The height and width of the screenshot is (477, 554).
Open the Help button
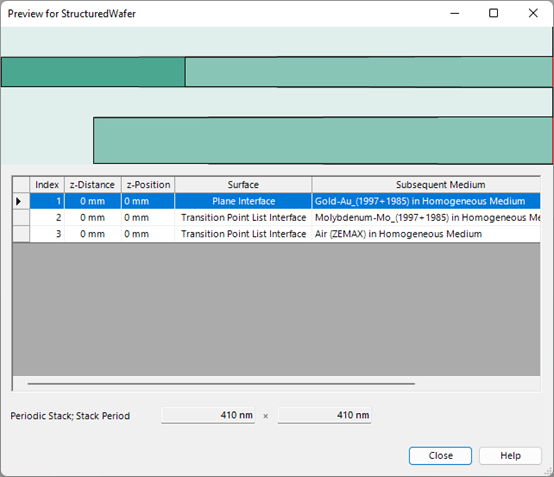[x=510, y=455]
